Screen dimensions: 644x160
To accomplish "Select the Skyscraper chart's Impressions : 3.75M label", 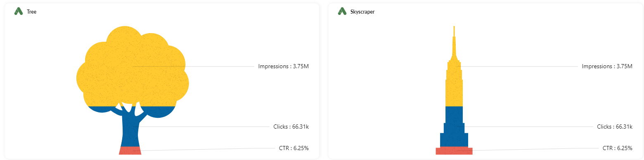I will tap(607, 66).
